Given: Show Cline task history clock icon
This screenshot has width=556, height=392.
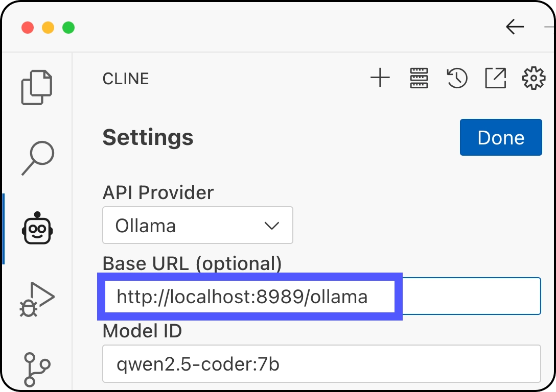Looking at the screenshot, I should point(457,78).
